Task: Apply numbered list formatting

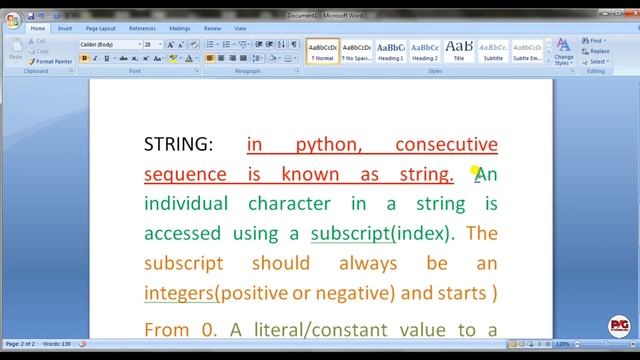Action: pos(226,44)
